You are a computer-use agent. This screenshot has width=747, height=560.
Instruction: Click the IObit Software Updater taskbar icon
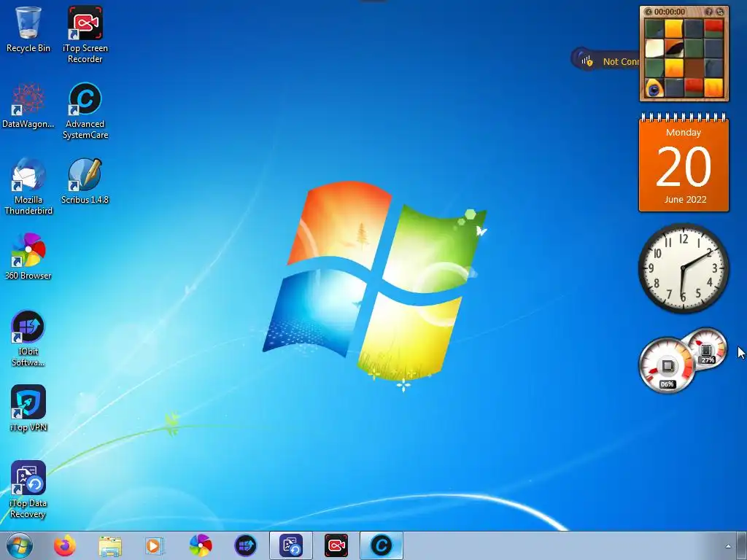pyautogui.click(x=245, y=545)
